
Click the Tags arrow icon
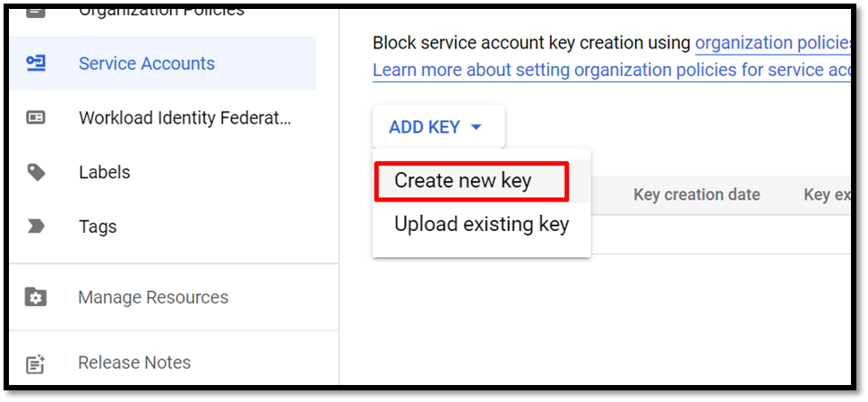click(36, 227)
